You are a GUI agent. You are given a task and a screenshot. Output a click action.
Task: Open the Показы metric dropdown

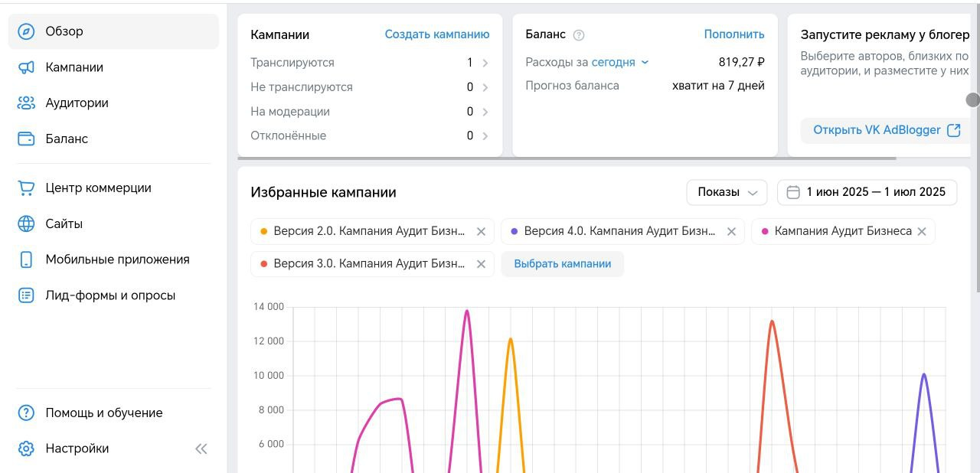(727, 192)
